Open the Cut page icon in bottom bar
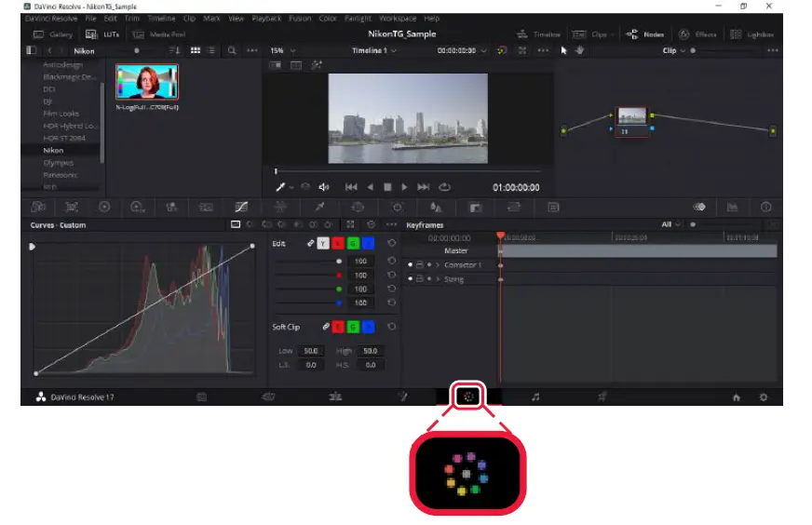 coord(268,397)
